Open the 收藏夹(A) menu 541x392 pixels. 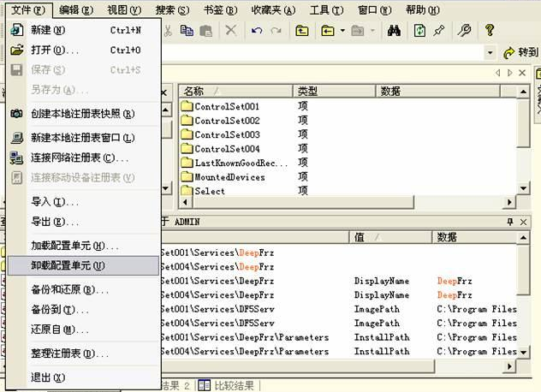pyautogui.click(x=273, y=10)
